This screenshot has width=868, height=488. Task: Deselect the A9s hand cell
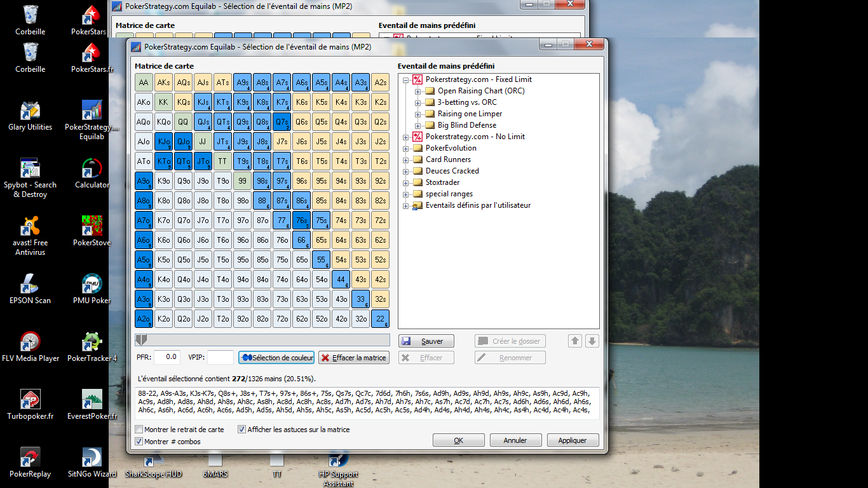point(242,83)
